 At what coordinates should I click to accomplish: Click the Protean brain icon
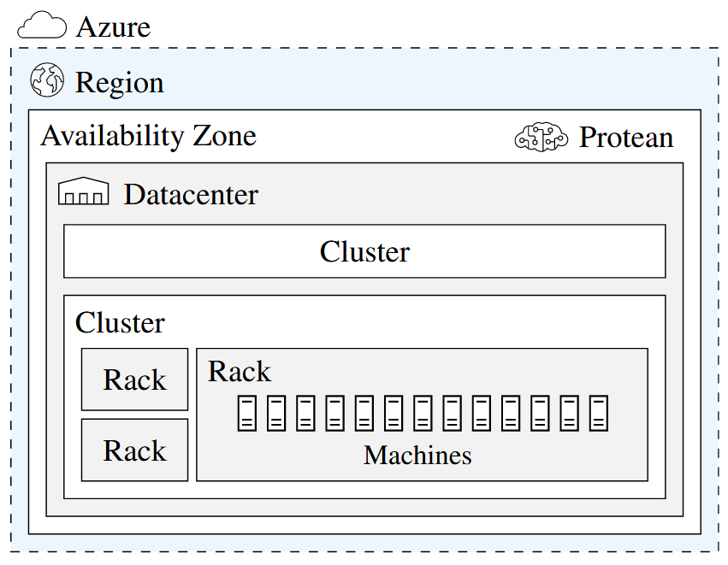click(541, 137)
